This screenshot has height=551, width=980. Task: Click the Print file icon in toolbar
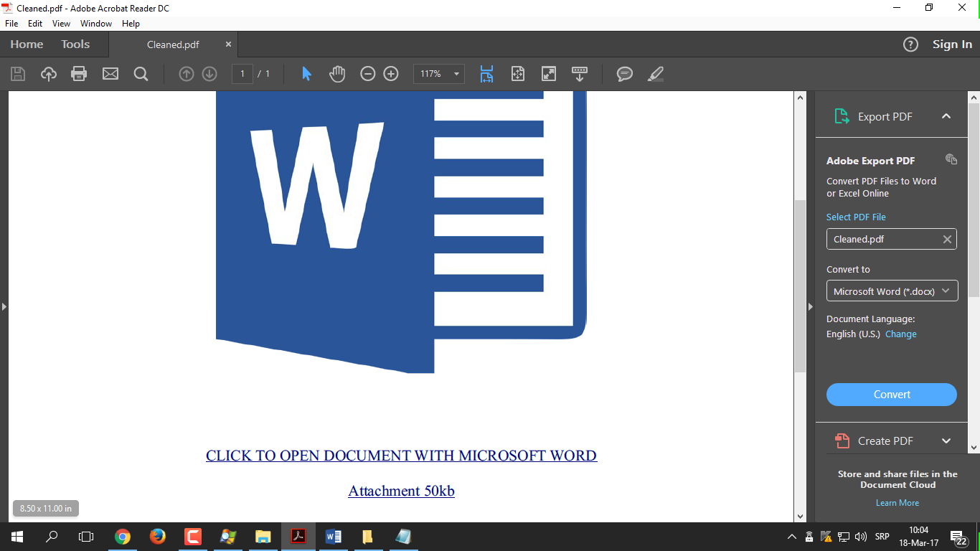click(x=79, y=74)
